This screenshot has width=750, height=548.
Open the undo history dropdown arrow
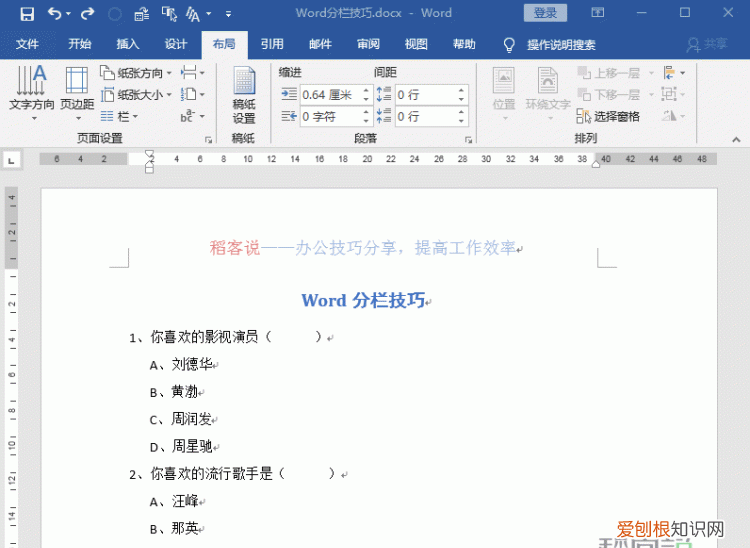point(68,14)
